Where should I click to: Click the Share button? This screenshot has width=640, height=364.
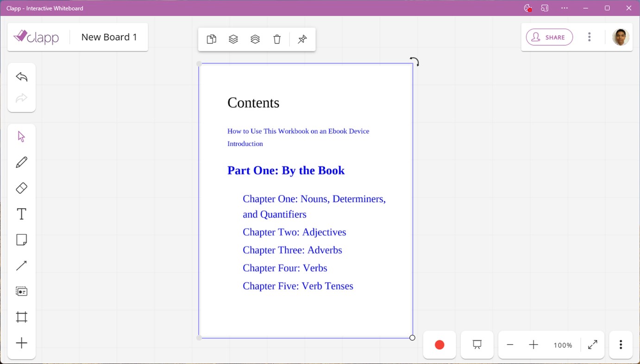coord(549,37)
